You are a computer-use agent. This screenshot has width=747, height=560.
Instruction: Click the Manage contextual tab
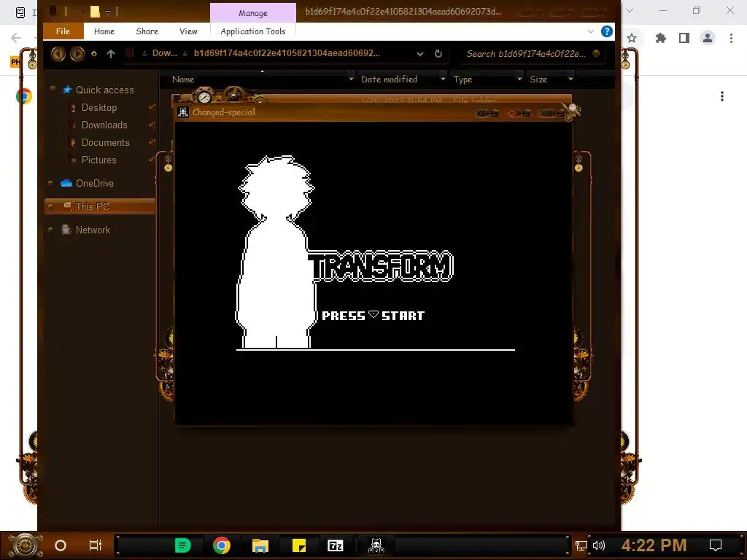coord(253,13)
